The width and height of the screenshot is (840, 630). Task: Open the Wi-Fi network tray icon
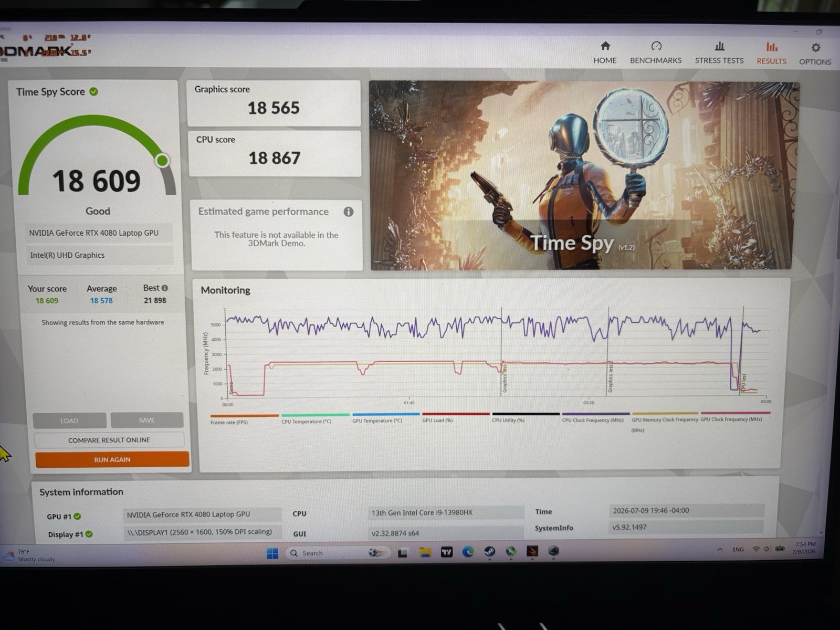click(756, 549)
